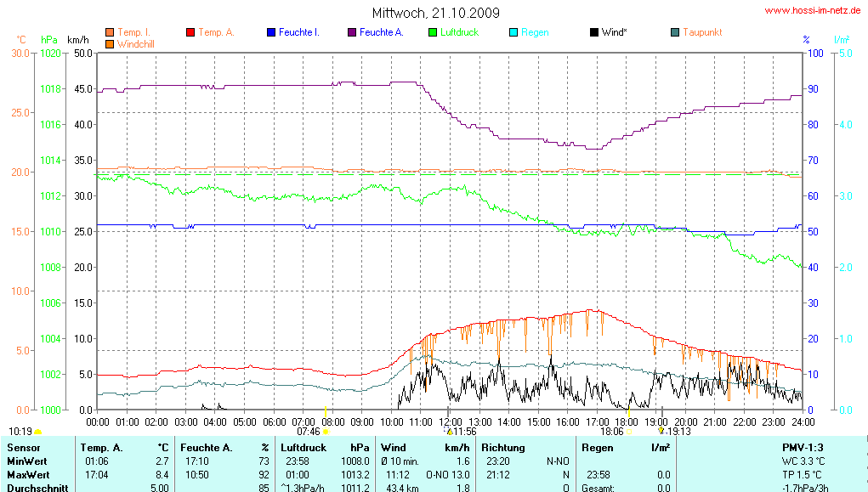Image resolution: width=868 pixels, height=492 pixels.
Task: Click the orange Temp. I. legend swatch
Action: click(110, 33)
